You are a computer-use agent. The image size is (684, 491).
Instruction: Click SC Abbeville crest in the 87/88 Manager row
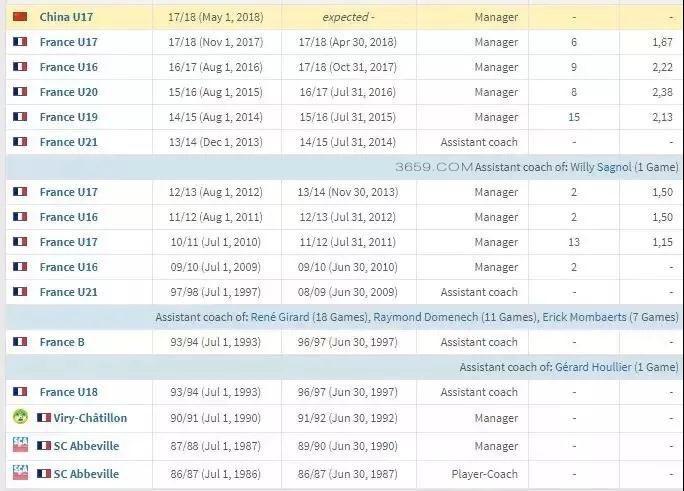[20, 445]
